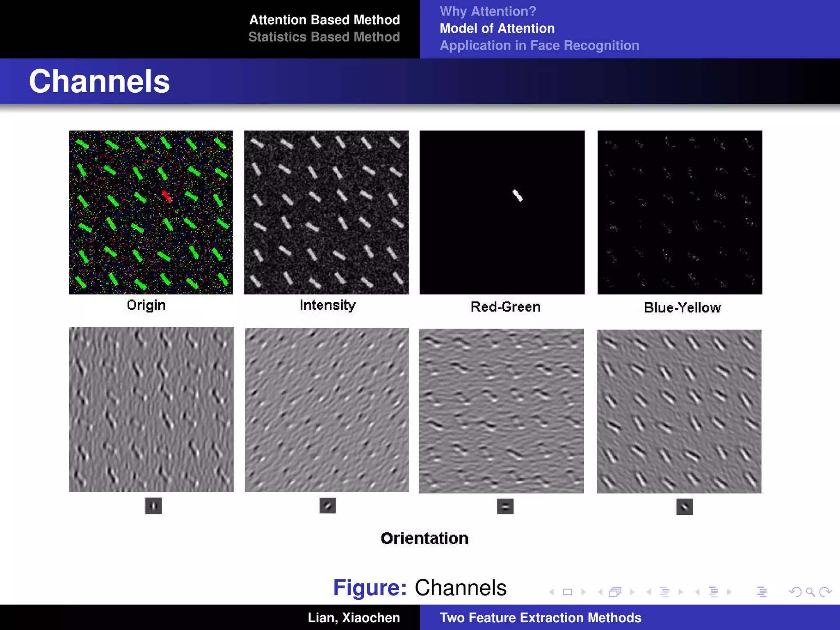Select Model of Attention subsection
Viewport: 840px width, 630px height.
(x=497, y=28)
